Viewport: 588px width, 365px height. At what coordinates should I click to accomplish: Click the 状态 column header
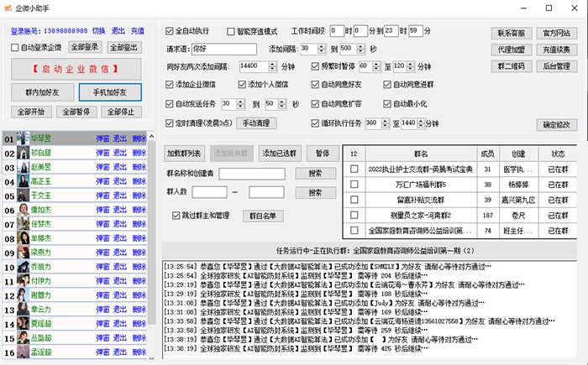coord(558,154)
